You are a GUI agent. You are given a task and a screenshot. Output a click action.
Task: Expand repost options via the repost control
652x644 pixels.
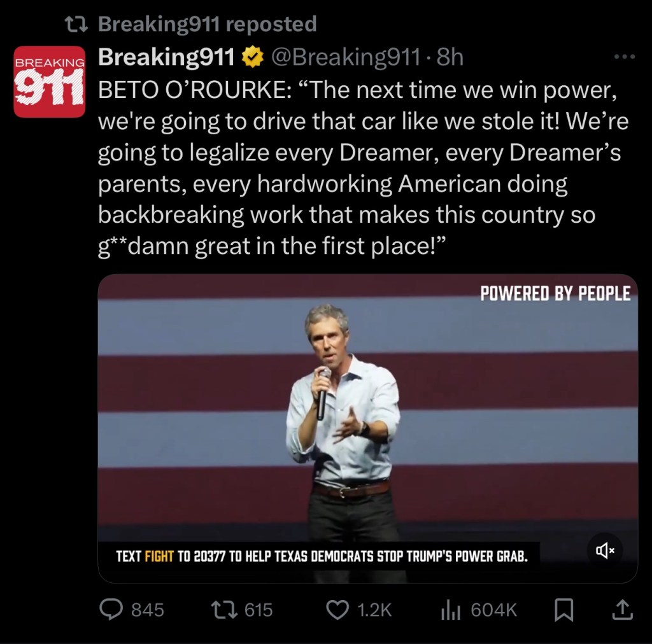tap(224, 610)
